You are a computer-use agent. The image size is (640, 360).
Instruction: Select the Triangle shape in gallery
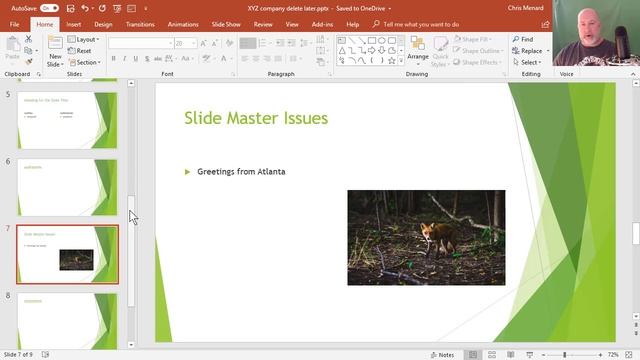tap(342, 50)
